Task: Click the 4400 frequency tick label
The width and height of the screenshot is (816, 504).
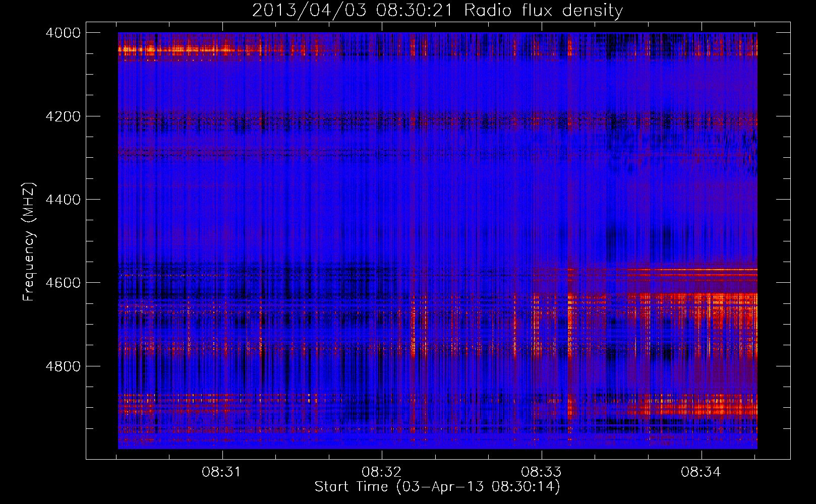Action: click(x=63, y=200)
